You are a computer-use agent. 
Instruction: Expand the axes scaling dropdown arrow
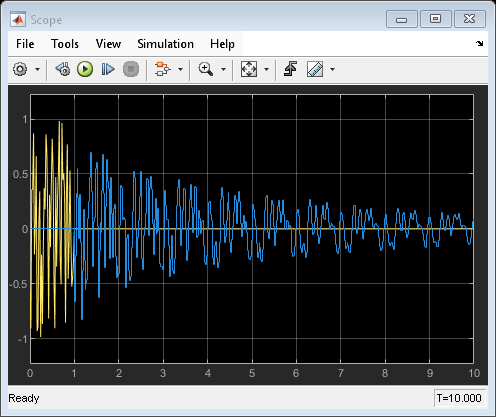[x=266, y=69]
